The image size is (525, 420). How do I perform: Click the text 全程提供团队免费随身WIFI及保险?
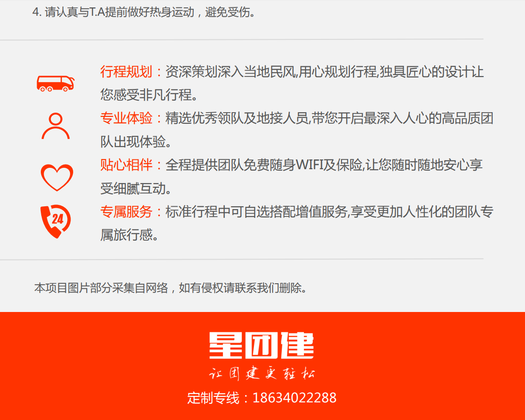[x=264, y=165]
